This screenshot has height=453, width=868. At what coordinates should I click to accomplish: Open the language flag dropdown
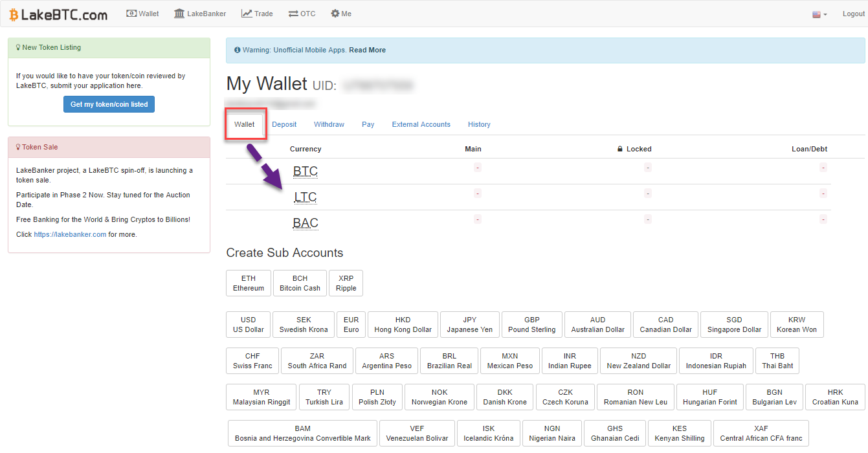coord(819,14)
